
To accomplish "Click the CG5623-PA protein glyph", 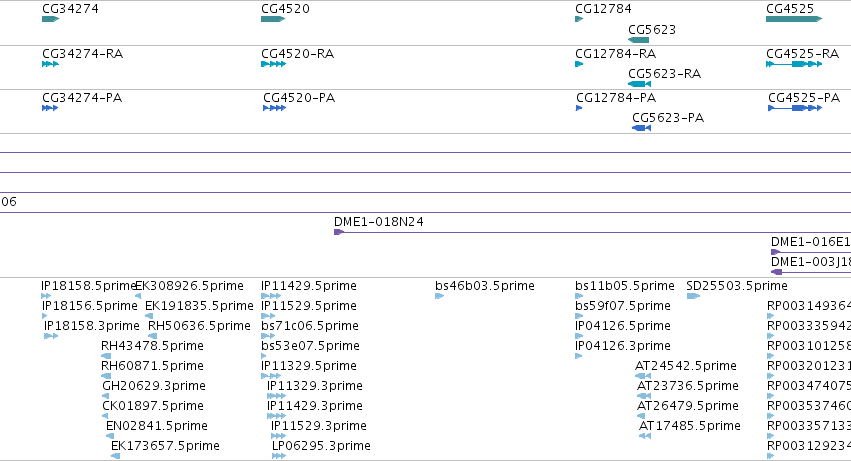I will point(641,128).
